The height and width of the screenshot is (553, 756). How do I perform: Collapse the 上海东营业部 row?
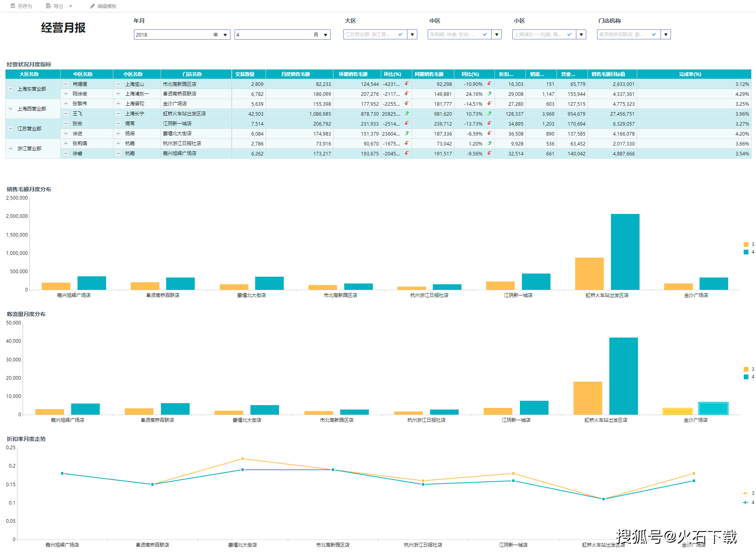(x=11, y=89)
